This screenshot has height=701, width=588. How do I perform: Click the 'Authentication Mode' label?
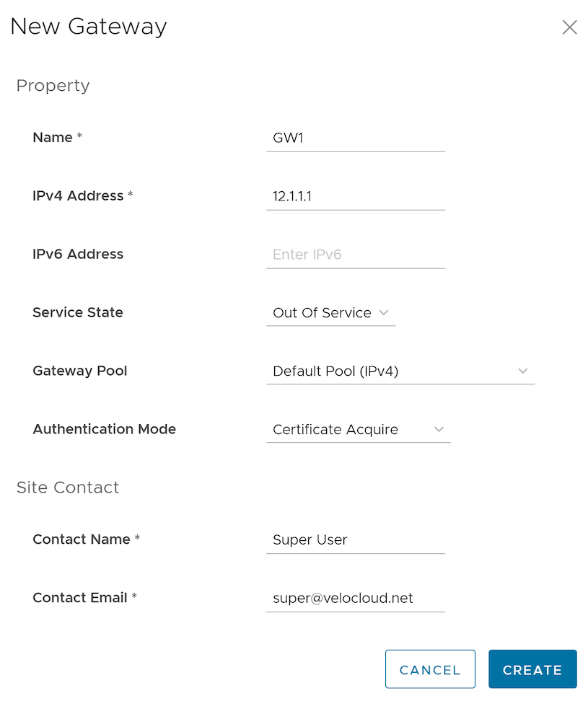click(x=105, y=429)
